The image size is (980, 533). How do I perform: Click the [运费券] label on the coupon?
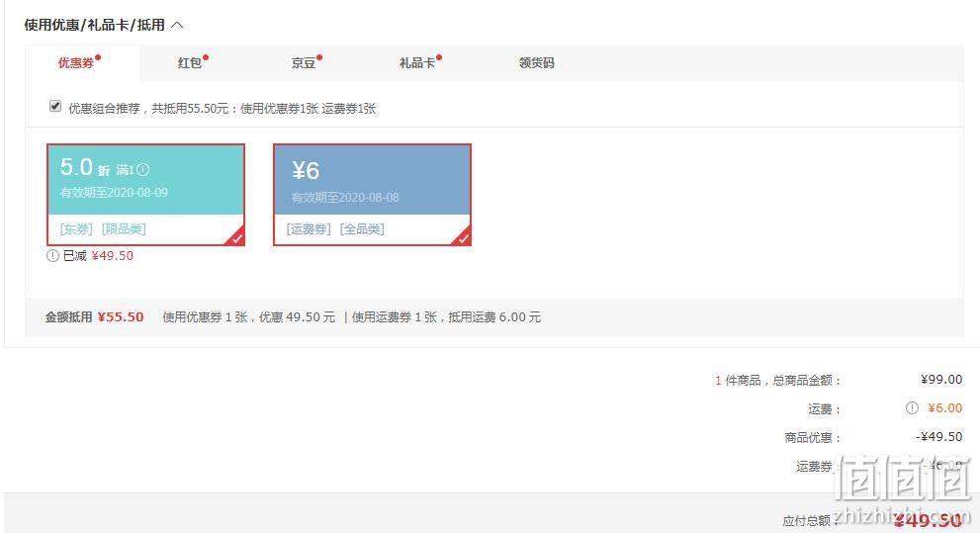309,229
